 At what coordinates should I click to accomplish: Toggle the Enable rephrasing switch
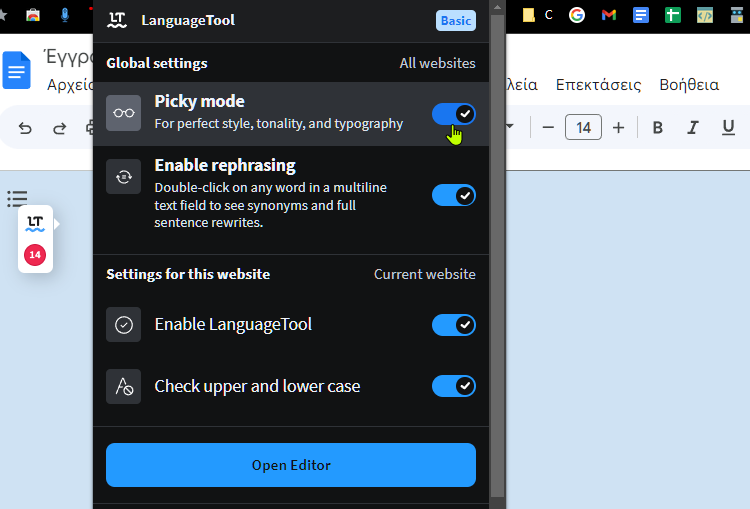tap(453, 195)
